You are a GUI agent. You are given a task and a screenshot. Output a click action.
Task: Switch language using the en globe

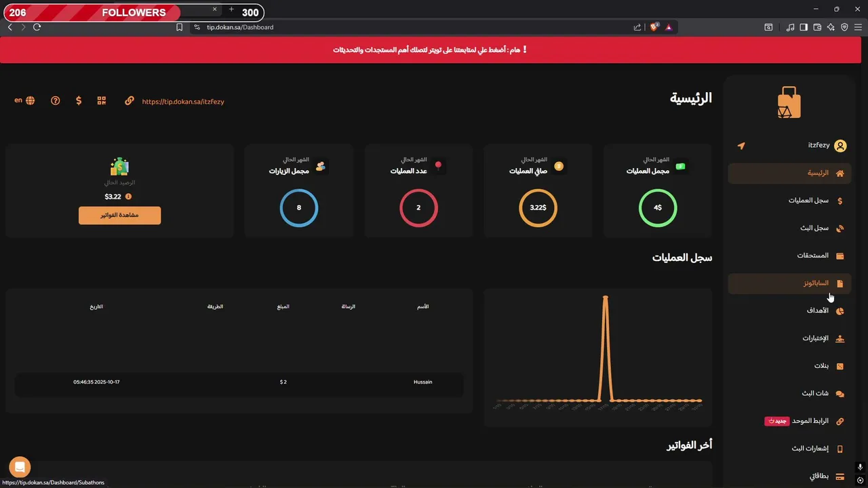click(x=24, y=100)
